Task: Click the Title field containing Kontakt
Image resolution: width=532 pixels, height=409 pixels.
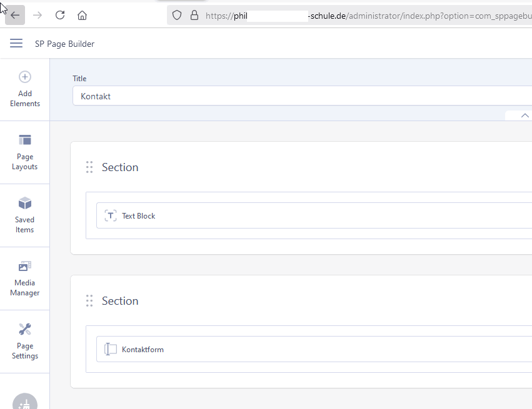Action: (302, 96)
